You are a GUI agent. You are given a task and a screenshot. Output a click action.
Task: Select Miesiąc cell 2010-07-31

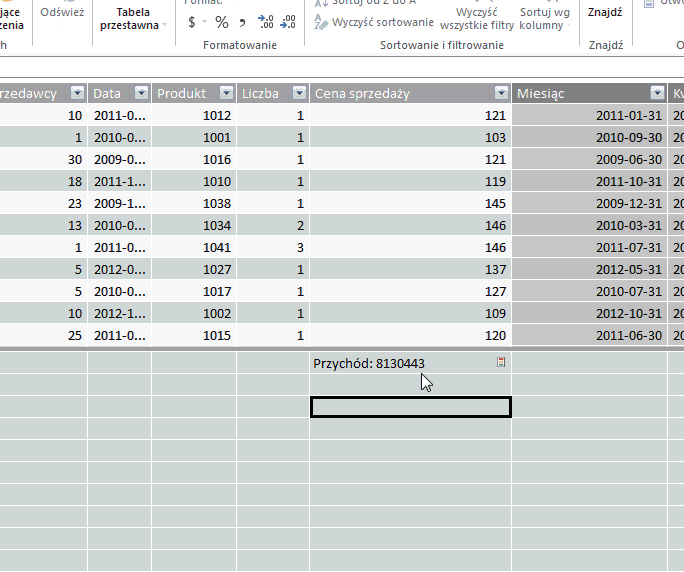[590, 291]
